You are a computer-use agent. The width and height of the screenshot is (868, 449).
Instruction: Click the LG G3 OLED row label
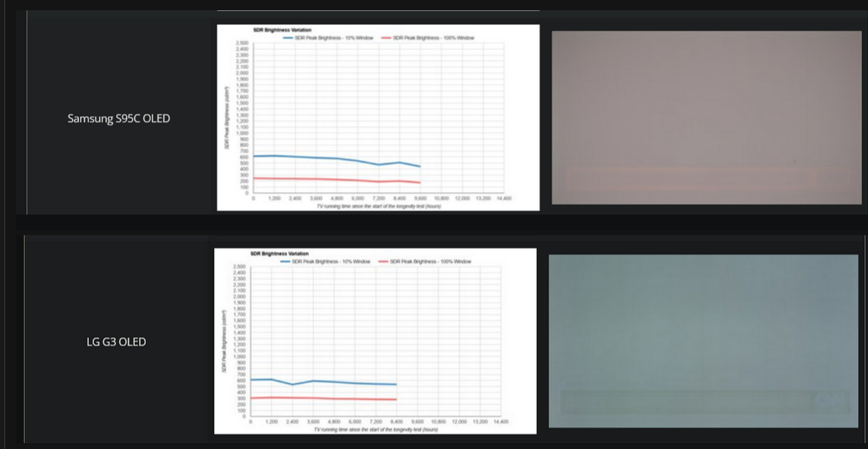coord(116,342)
